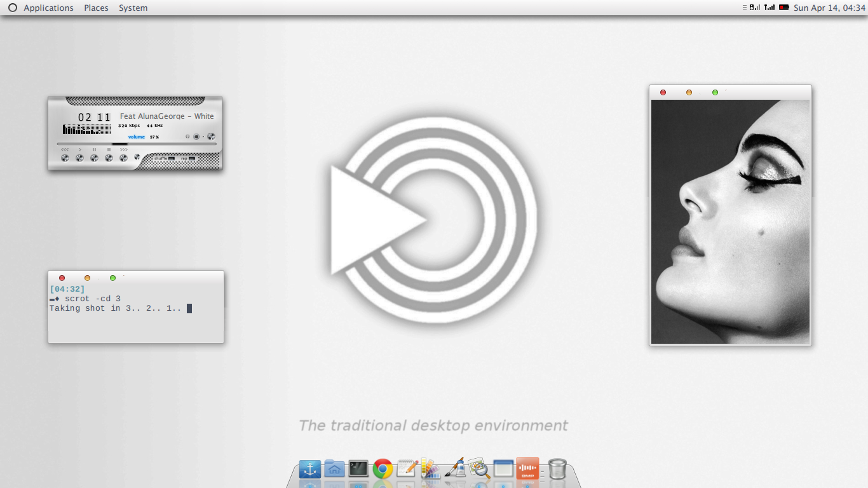Open the Places menu
The width and height of the screenshot is (868, 488).
[x=96, y=8]
